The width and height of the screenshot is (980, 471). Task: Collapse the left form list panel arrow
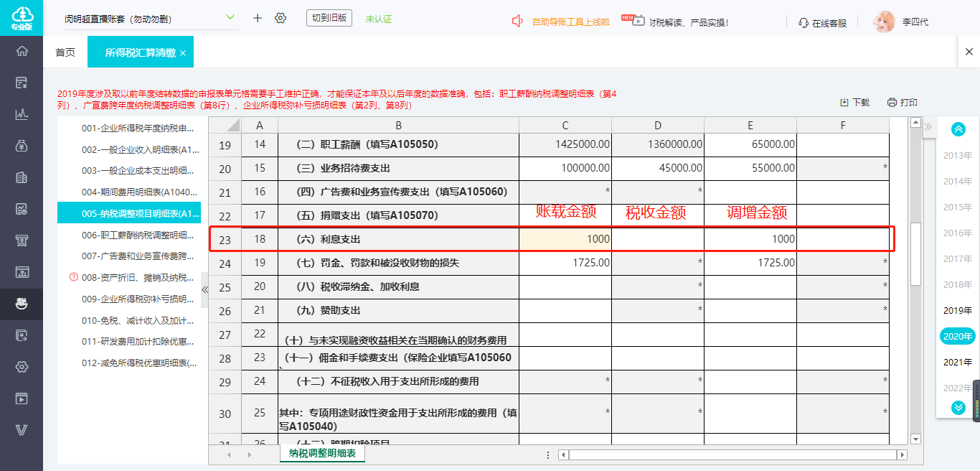click(204, 290)
